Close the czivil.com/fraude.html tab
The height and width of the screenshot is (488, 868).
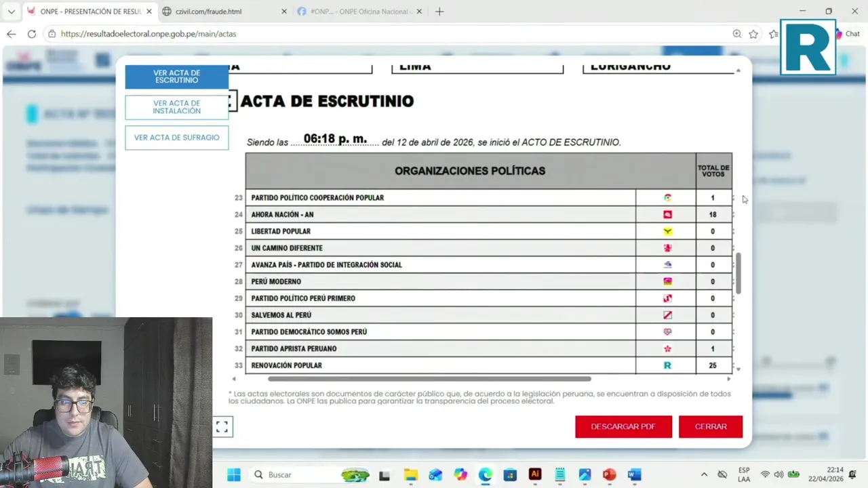pyautogui.click(x=283, y=12)
